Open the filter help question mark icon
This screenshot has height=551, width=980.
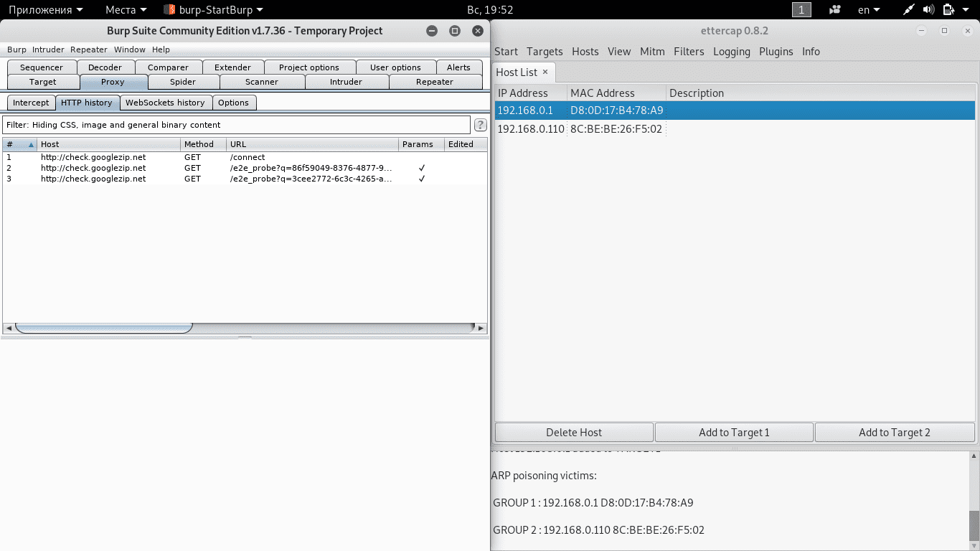pos(480,125)
